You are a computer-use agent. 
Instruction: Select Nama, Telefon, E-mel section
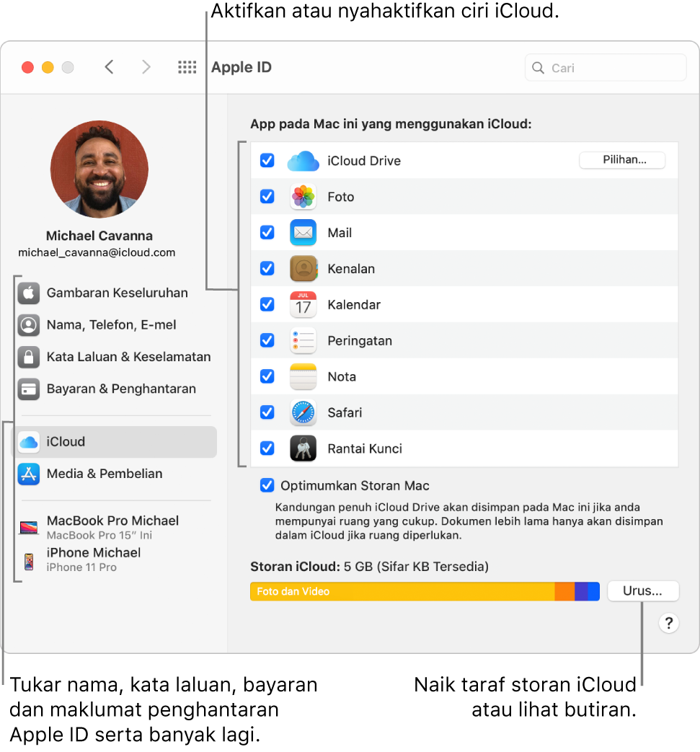(115, 325)
